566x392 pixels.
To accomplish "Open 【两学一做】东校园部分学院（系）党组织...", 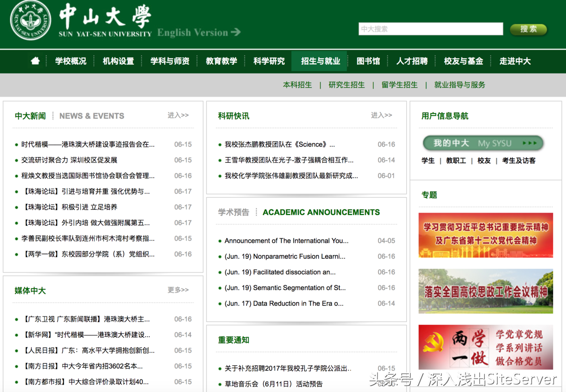I will coord(88,254).
